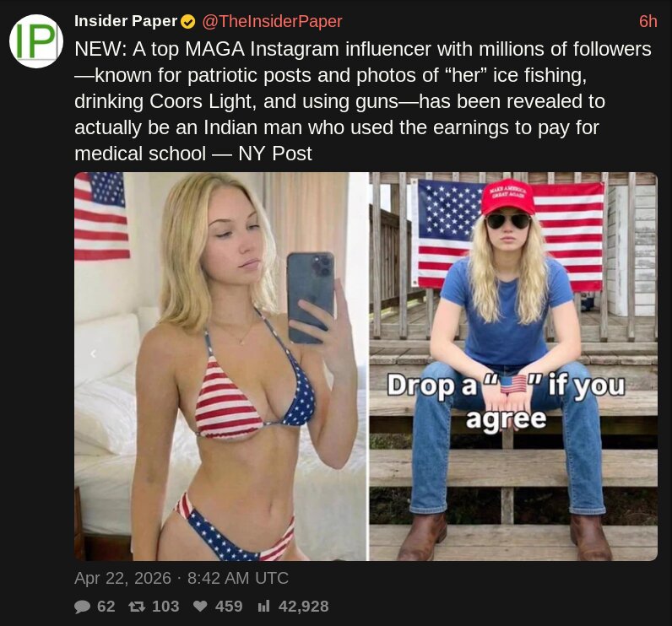Open the left bikini selfie image
The height and width of the screenshot is (626, 672).
(x=221, y=366)
